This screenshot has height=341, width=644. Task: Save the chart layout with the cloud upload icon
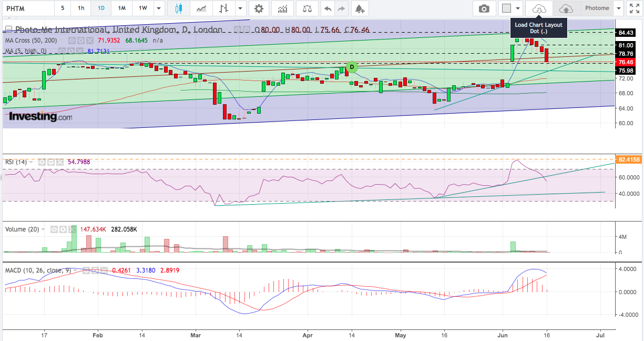(x=566, y=8)
